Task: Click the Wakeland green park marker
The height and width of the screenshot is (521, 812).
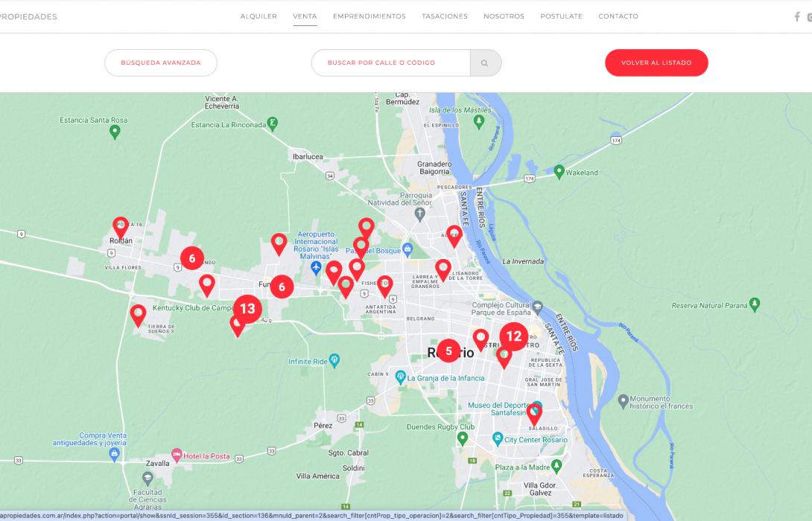Action: (559, 172)
